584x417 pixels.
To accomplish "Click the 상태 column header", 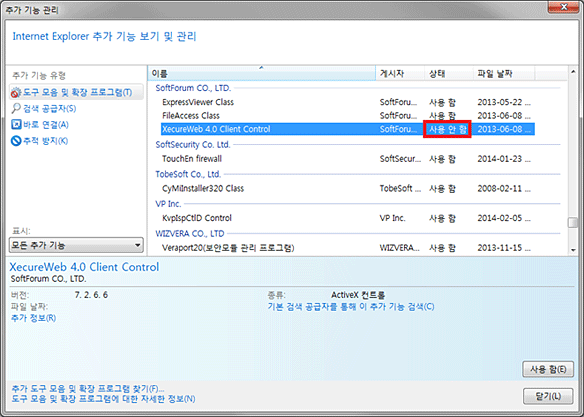I will [x=449, y=73].
